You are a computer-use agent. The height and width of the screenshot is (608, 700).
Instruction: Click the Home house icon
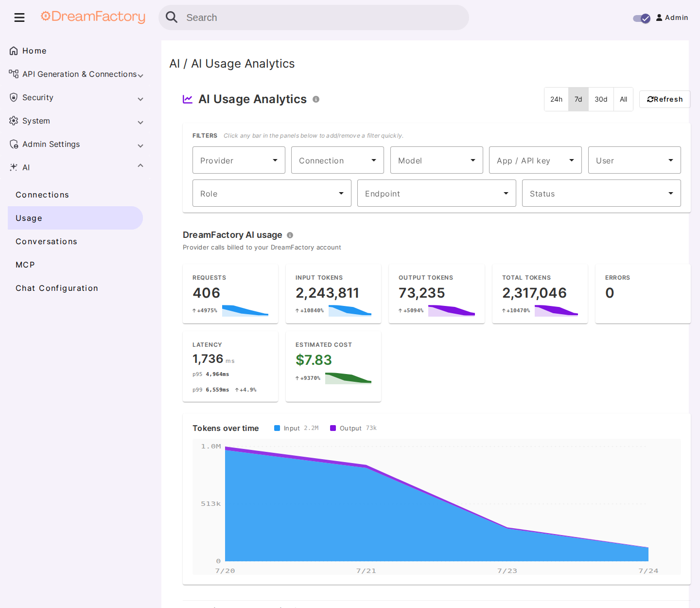(14, 51)
